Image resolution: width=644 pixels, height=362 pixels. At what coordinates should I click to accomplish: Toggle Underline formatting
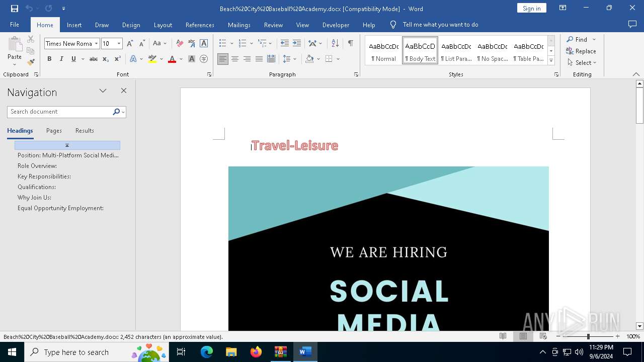point(73,59)
